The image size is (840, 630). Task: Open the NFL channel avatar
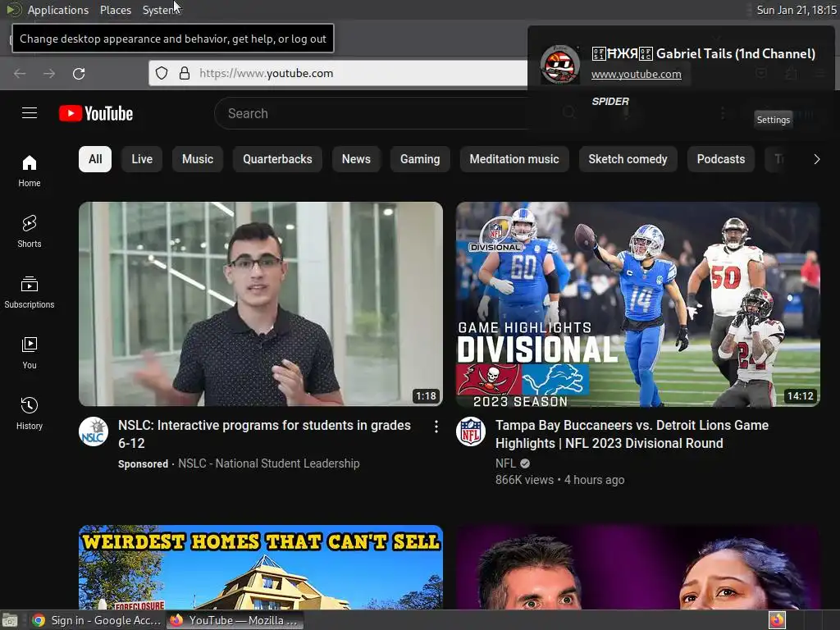471,431
